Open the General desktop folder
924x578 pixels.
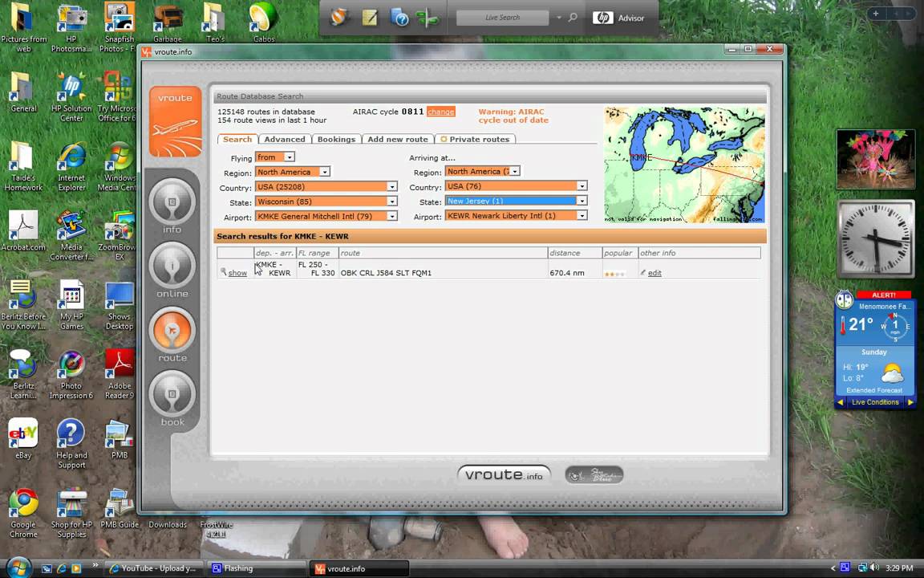pos(23,93)
